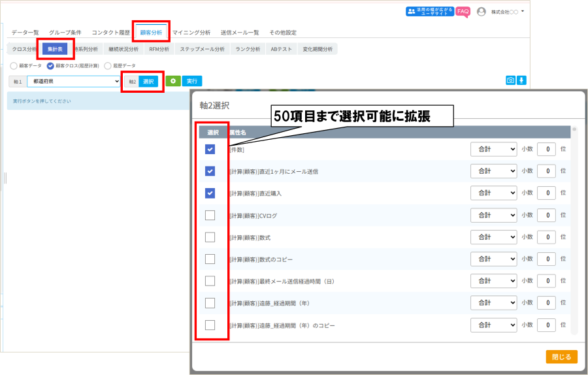Open 合計 dropdown for 直近購入 row
This screenshot has height=375, width=588.
(x=493, y=193)
